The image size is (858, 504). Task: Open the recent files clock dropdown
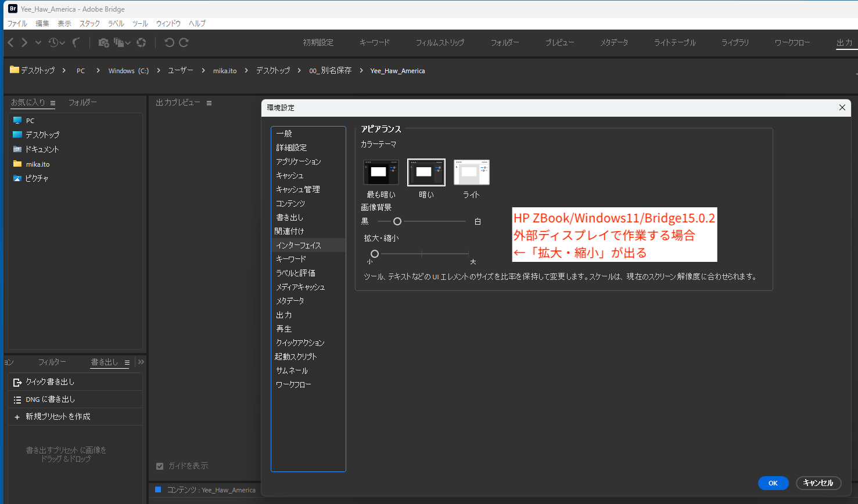click(54, 42)
